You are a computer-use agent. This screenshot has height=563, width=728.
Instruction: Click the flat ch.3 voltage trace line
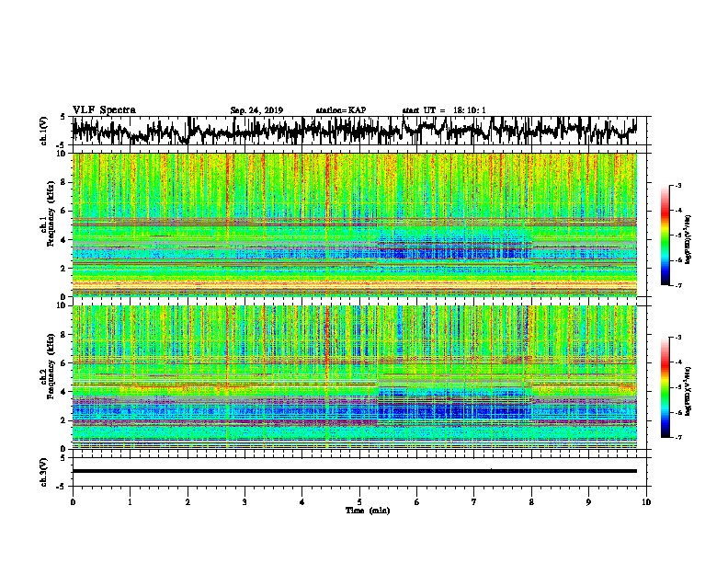point(354,471)
